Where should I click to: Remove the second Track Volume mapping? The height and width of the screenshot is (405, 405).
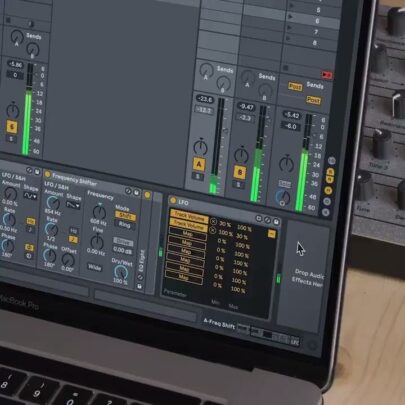(213, 230)
